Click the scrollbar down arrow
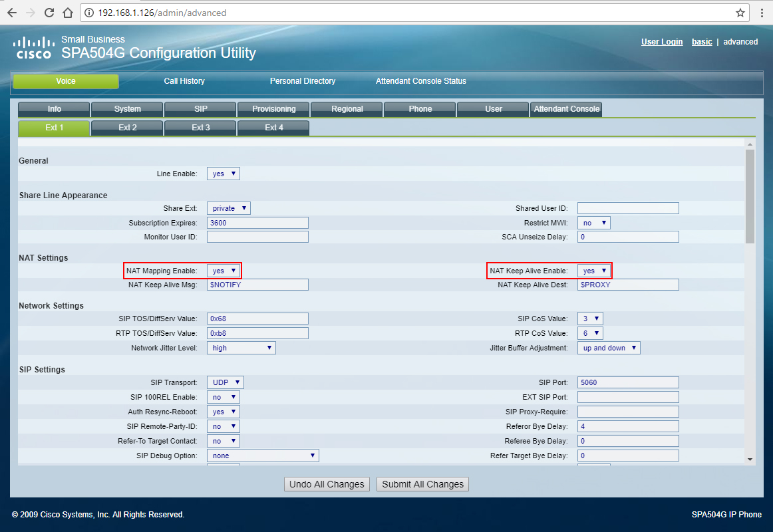The width and height of the screenshot is (773, 532). point(750,460)
